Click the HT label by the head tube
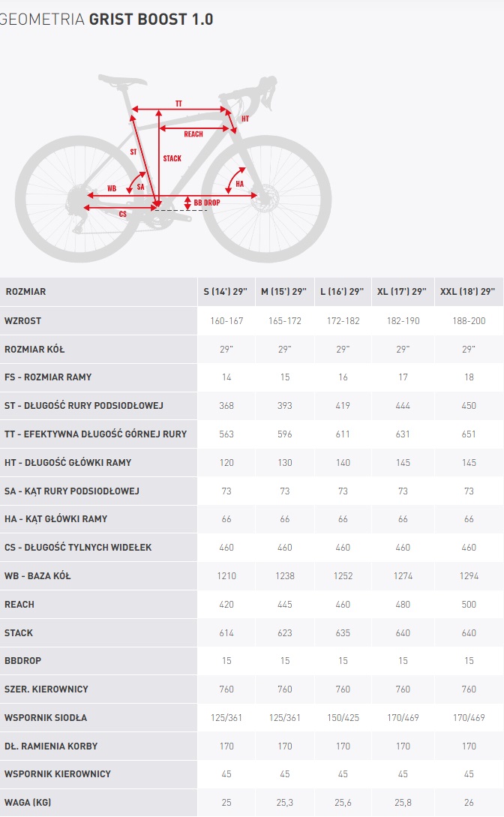 point(245,119)
